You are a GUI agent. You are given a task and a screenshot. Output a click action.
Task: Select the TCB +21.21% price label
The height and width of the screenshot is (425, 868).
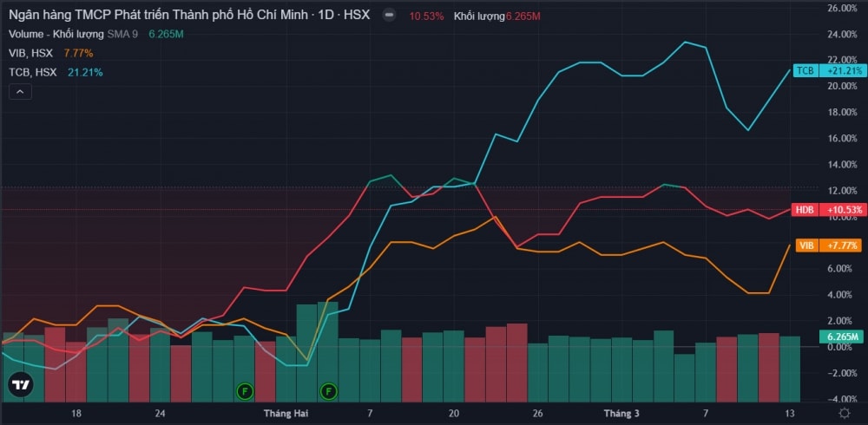tap(830, 71)
